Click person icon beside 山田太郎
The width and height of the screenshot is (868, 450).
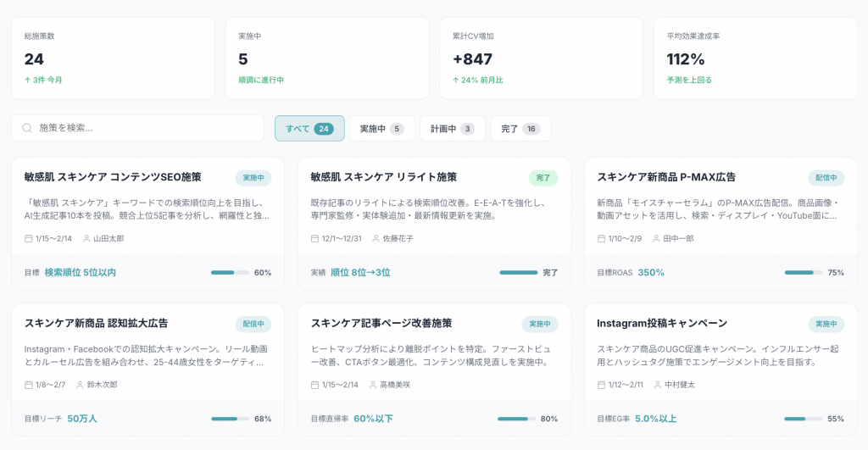pos(86,239)
